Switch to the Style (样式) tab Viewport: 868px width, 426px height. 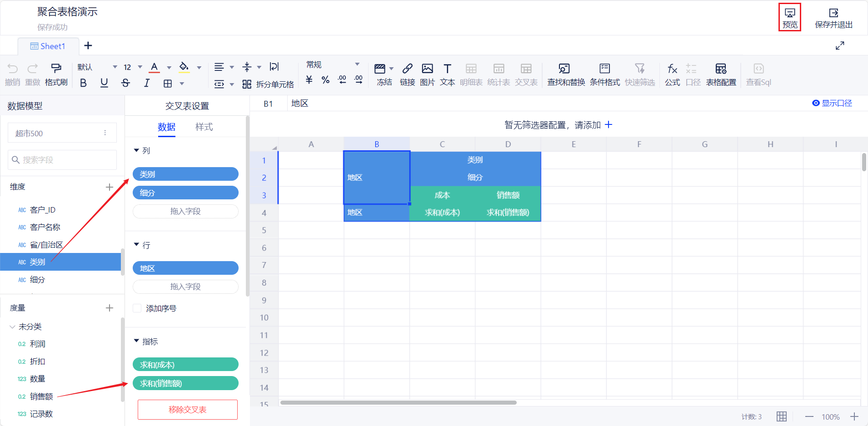click(x=204, y=127)
